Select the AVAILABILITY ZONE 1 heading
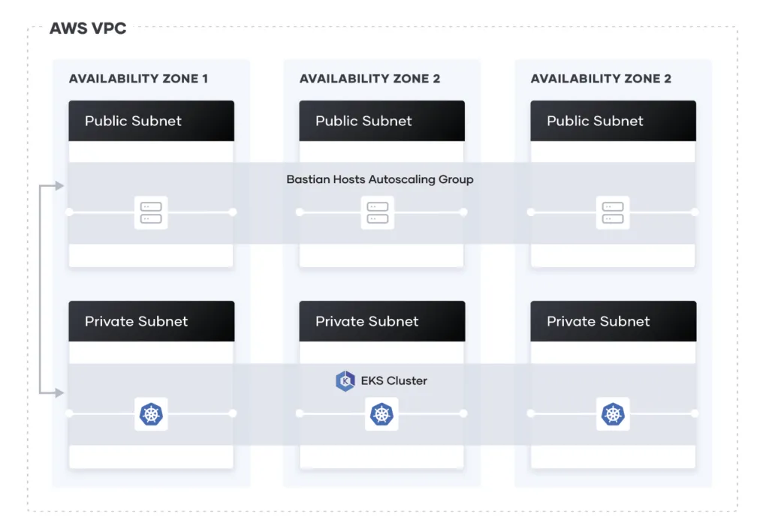 tap(138, 79)
